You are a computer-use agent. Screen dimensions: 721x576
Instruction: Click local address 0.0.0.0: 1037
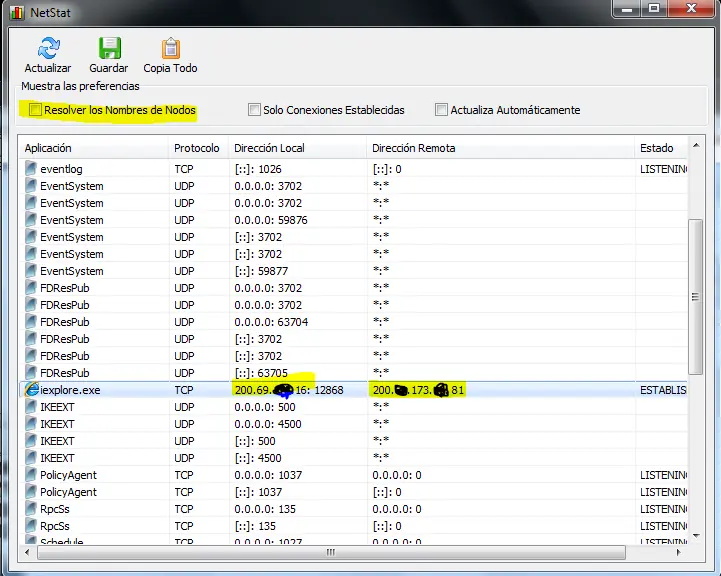(x=268, y=475)
